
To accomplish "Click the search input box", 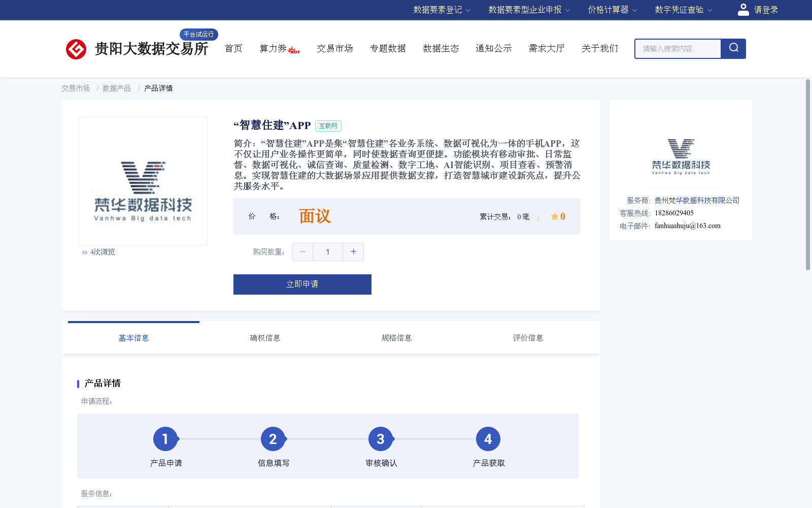I will [678, 49].
